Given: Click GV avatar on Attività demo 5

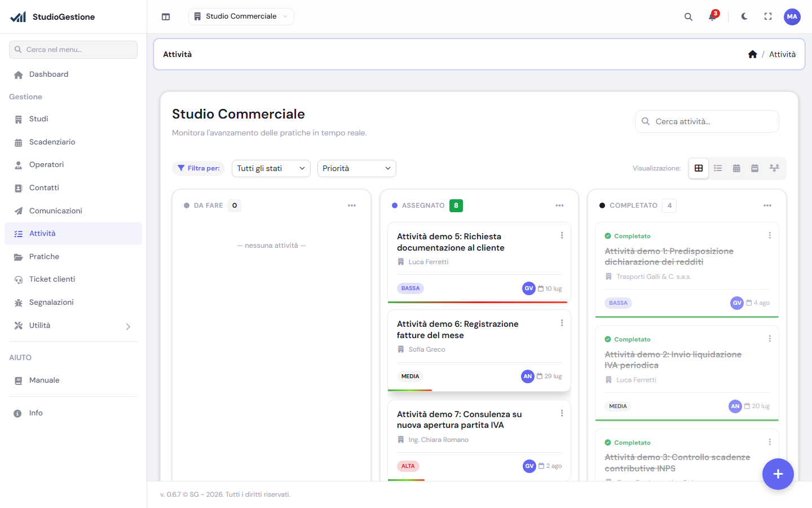Looking at the screenshot, I should point(529,288).
